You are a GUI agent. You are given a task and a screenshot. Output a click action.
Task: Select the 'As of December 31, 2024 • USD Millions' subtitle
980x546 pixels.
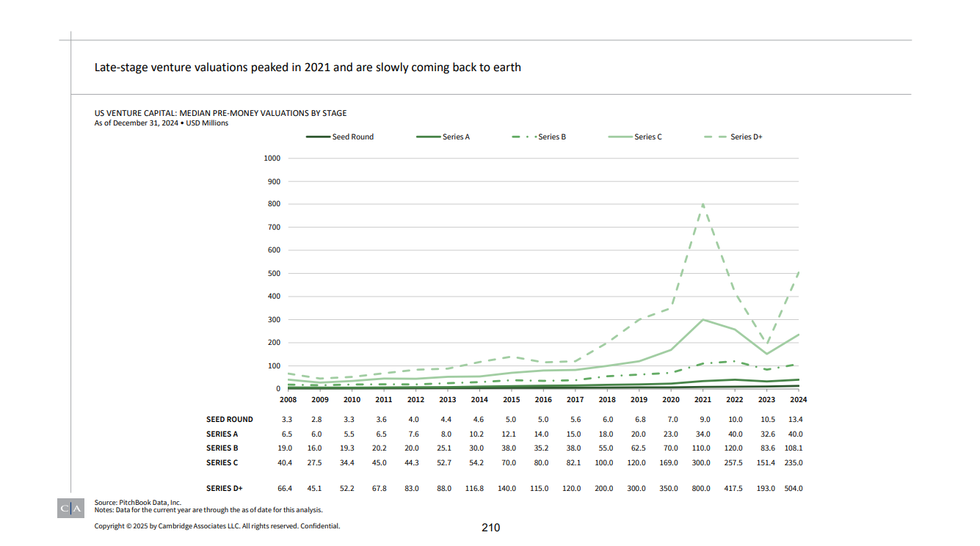coord(161,123)
